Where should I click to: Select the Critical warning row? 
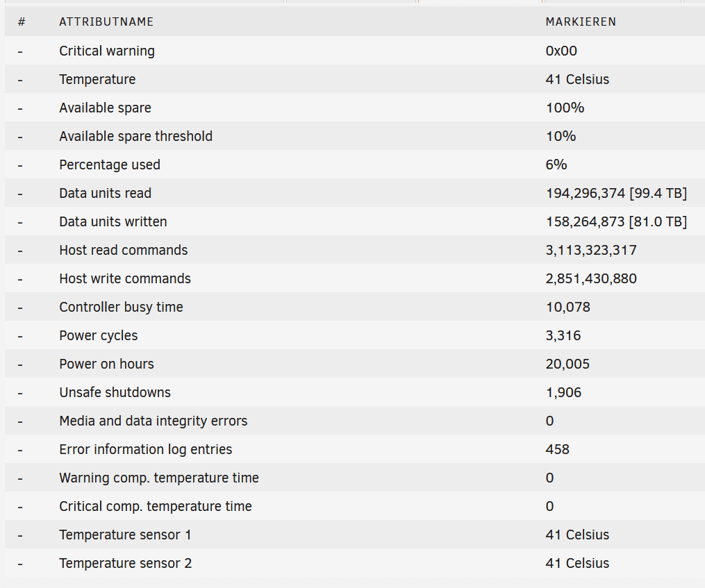pos(107,51)
